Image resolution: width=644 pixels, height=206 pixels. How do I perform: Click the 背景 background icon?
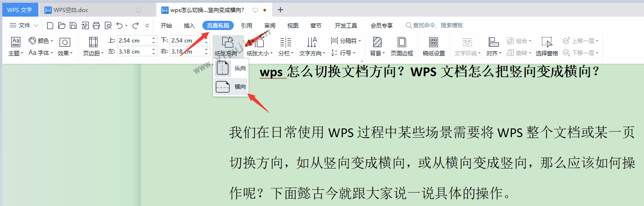point(377,42)
